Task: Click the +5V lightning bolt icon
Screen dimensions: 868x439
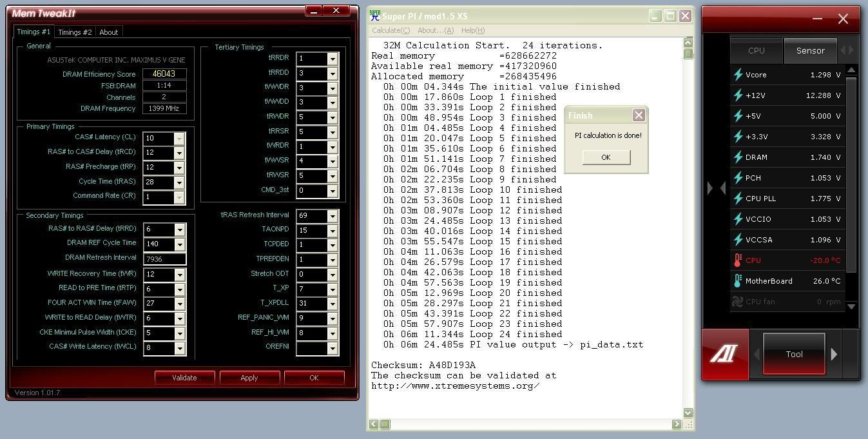Action: click(738, 116)
